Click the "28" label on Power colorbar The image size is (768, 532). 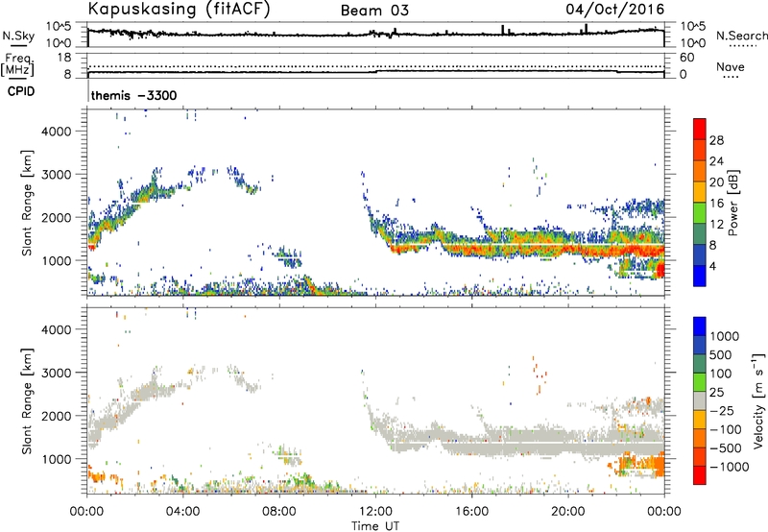click(716, 140)
